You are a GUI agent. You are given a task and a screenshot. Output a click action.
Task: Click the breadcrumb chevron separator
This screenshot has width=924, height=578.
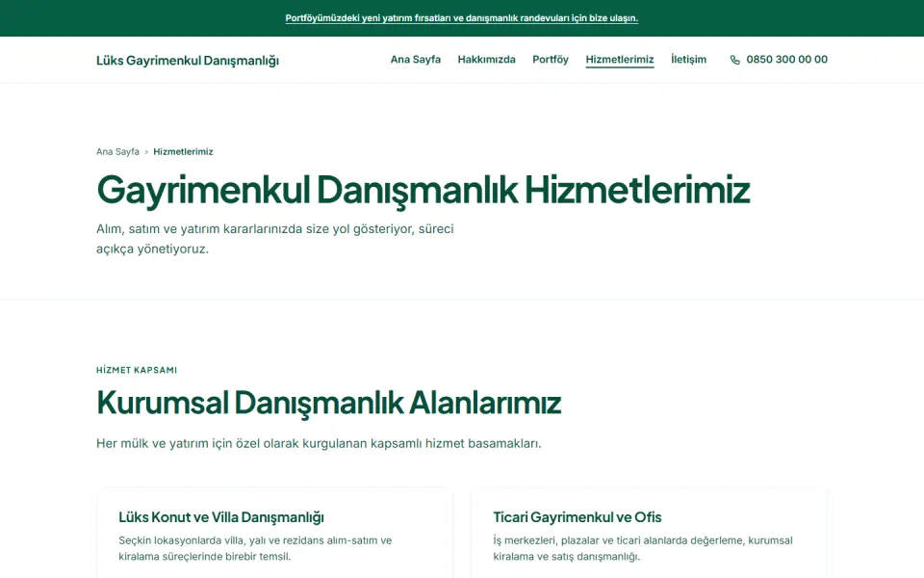tap(146, 152)
